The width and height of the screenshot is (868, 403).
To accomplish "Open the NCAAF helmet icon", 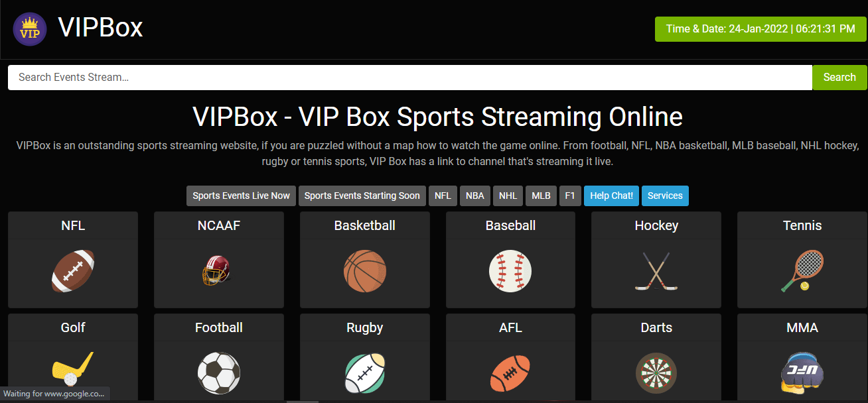I will pyautogui.click(x=216, y=271).
